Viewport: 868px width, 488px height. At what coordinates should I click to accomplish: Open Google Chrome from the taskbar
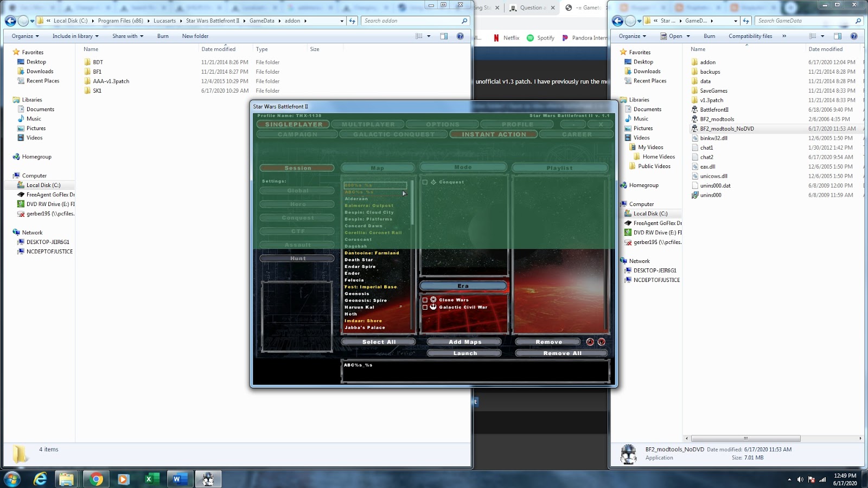click(x=96, y=479)
